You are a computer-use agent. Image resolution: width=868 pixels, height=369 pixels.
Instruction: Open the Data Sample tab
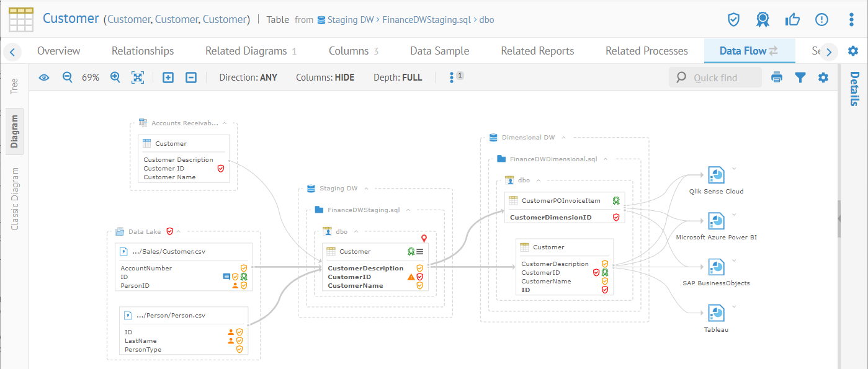tap(439, 51)
